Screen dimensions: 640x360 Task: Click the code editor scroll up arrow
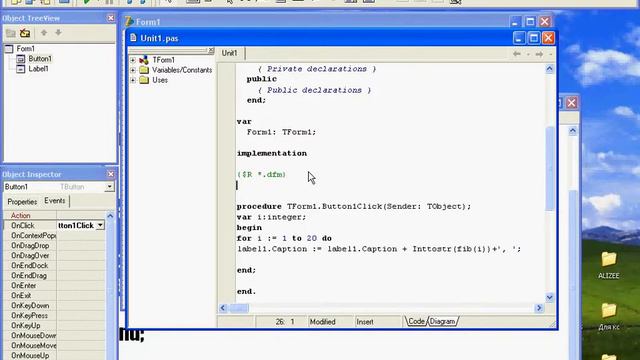click(x=549, y=69)
